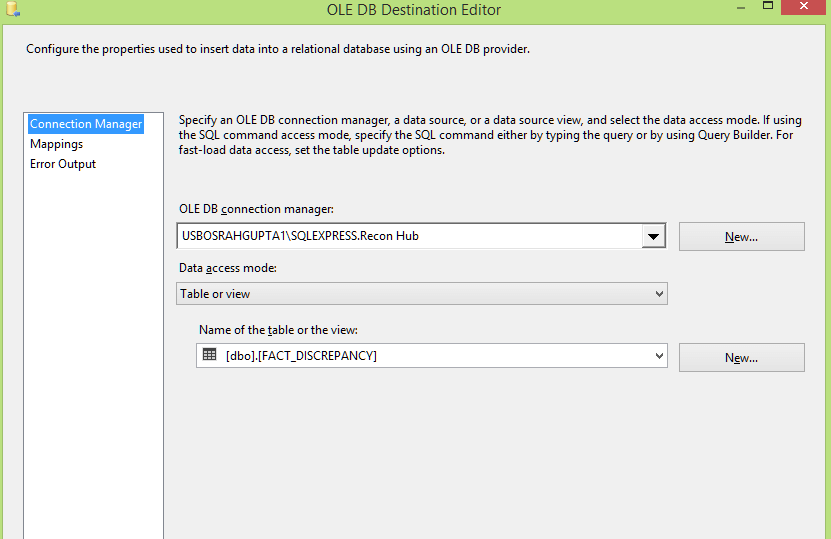Click the Data access mode label

(228, 268)
